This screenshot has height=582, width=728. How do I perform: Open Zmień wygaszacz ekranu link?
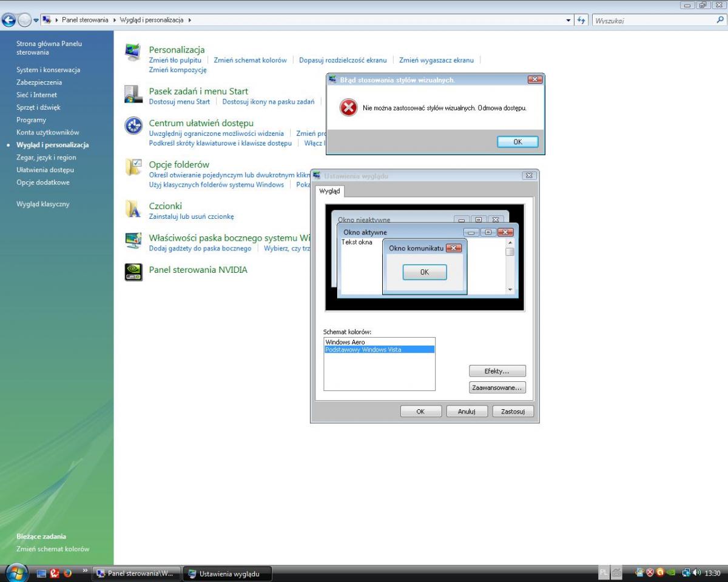(436, 60)
